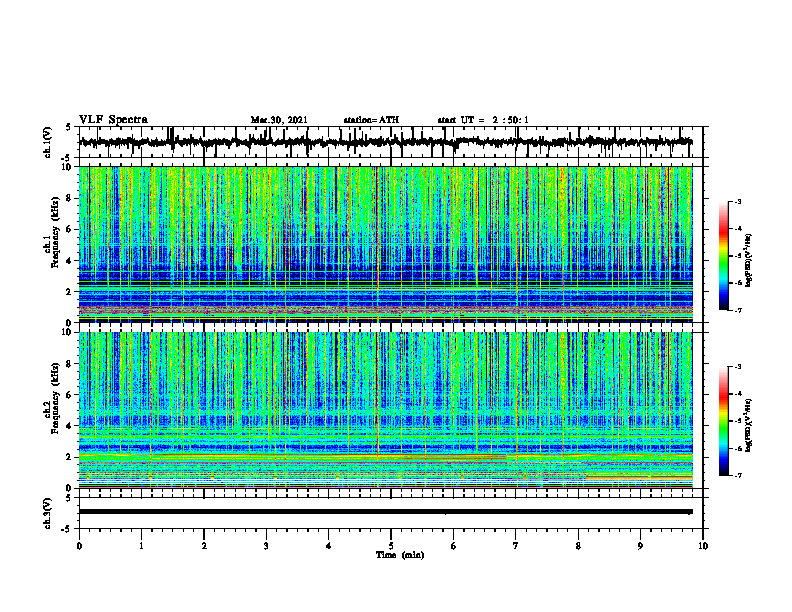Click the "start UT = 2 : 50: 1" label
The width and height of the screenshot is (792, 612).
click(x=483, y=120)
